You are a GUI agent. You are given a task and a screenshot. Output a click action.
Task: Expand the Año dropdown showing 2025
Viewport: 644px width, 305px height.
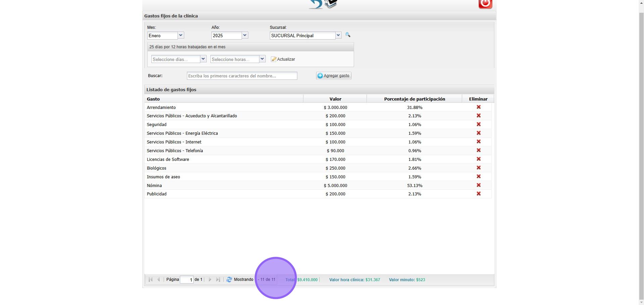coord(245,35)
